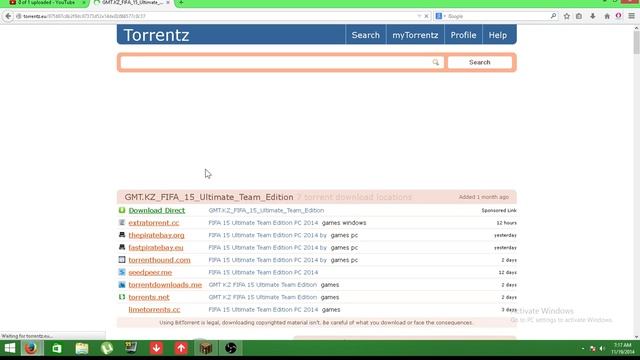Click 'GMT.KZ_FIFA_15_Ultimate_Team_Edition' text in Download Direct row

[x=266, y=211]
